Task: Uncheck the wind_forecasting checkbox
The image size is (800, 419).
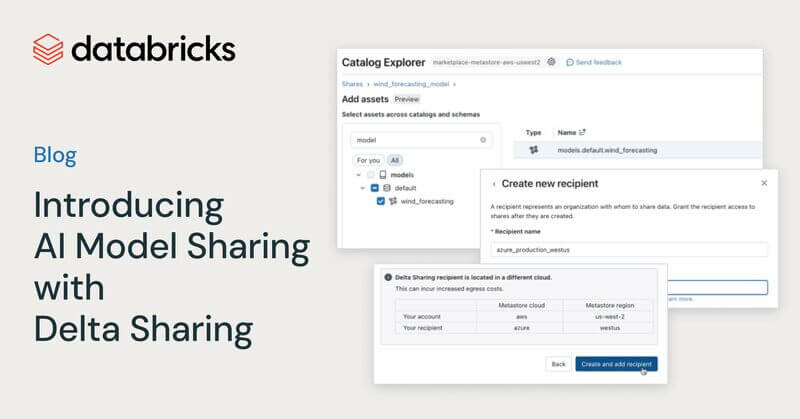Action: tap(381, 201)
